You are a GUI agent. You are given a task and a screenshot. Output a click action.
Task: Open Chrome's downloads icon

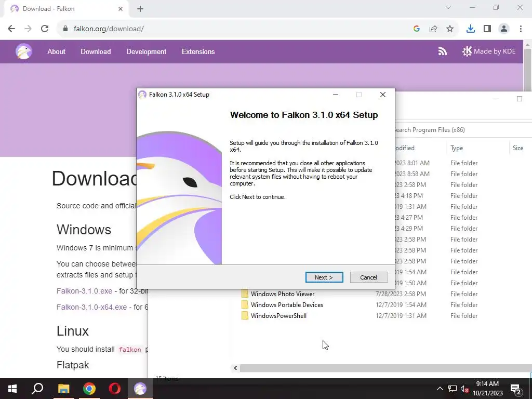(x=471, y=29)
